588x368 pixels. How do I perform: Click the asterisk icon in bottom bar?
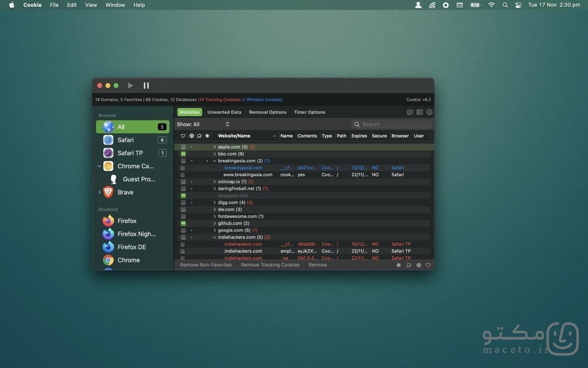(x=399, y=265)
